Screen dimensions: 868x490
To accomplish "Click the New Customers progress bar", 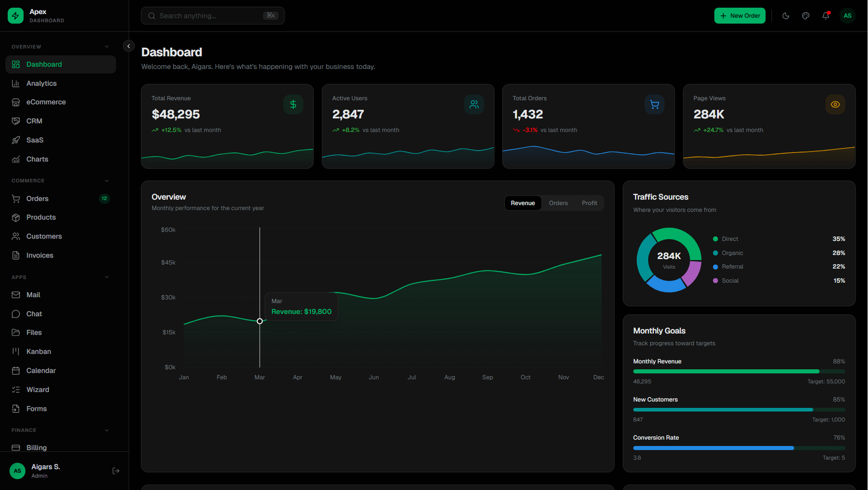I will click(x=739, y=410).
